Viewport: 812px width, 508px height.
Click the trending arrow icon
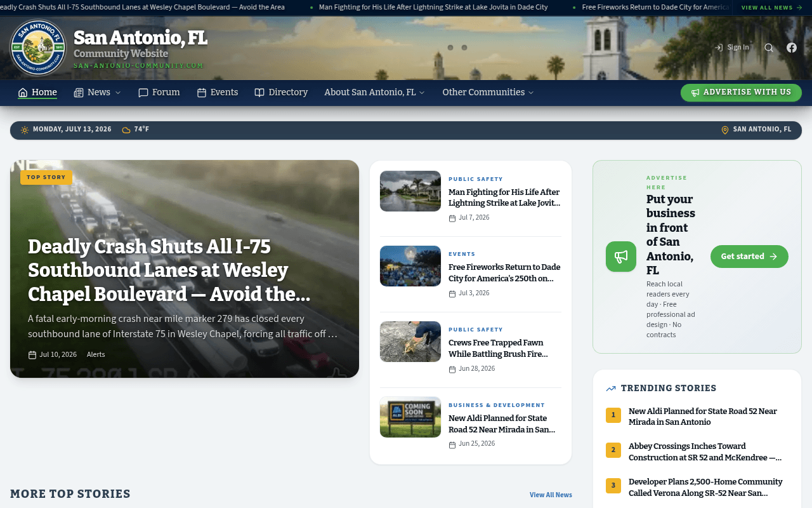611,389
